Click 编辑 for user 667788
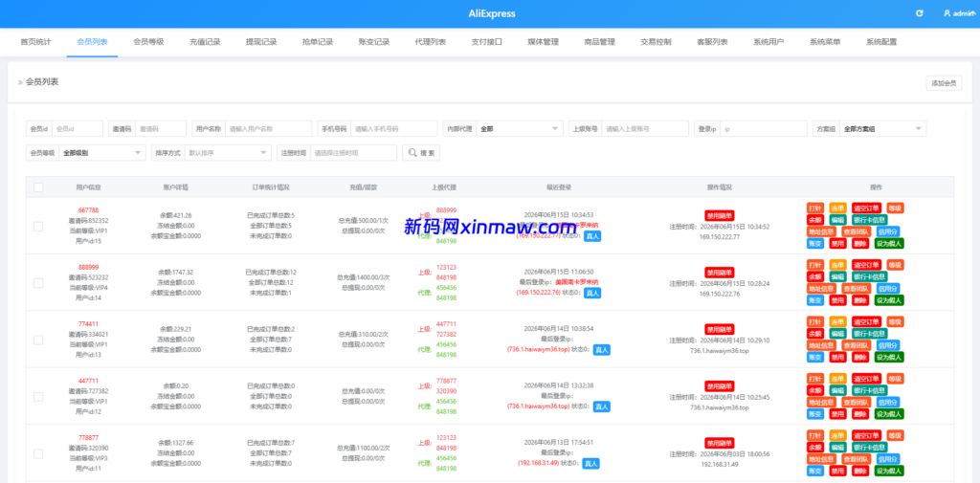980x483 pixels. pos(837,220)
